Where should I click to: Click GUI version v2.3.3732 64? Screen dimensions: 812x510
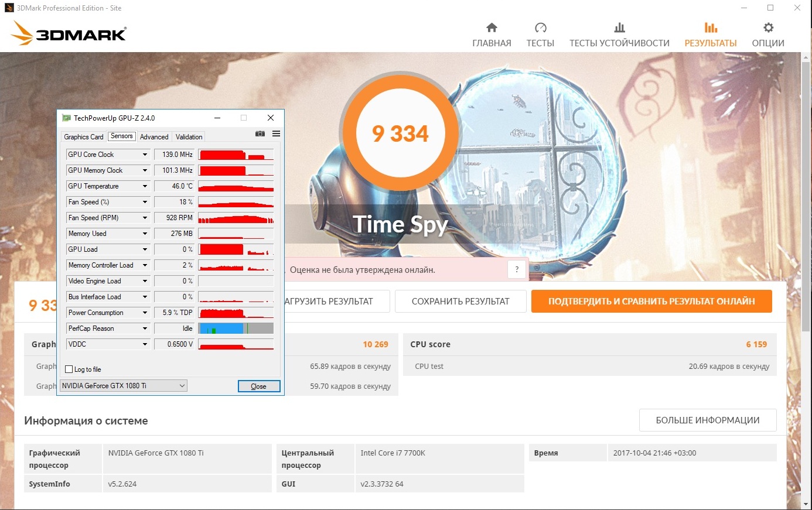coord(382,484)
